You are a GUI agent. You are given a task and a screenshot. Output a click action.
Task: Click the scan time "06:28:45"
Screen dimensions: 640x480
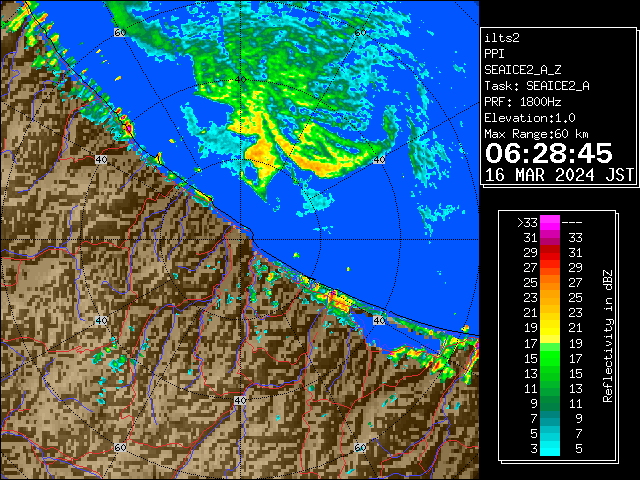(x=549, y=153)
